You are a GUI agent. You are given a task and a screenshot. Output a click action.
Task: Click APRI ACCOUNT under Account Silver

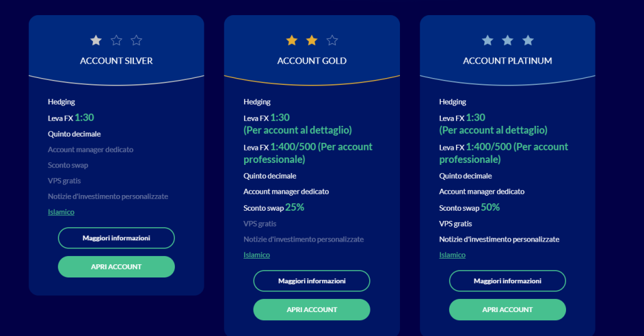tap(116, 267)
